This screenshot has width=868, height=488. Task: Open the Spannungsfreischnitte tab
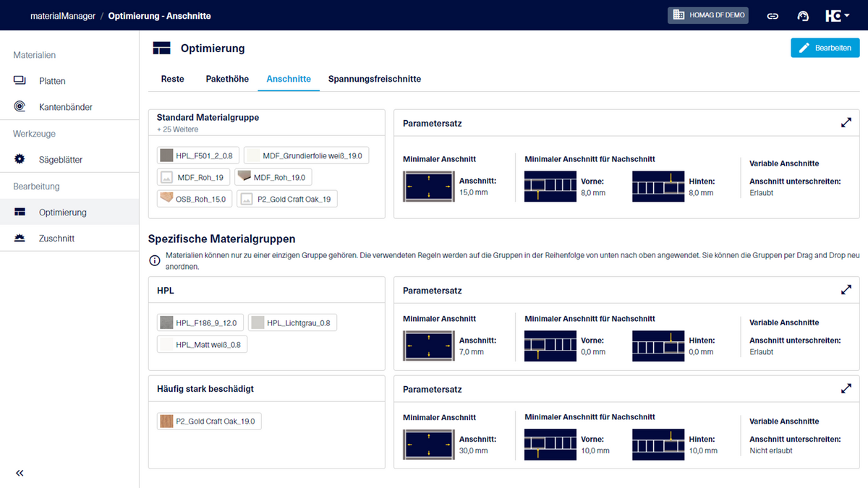point(374,79)
